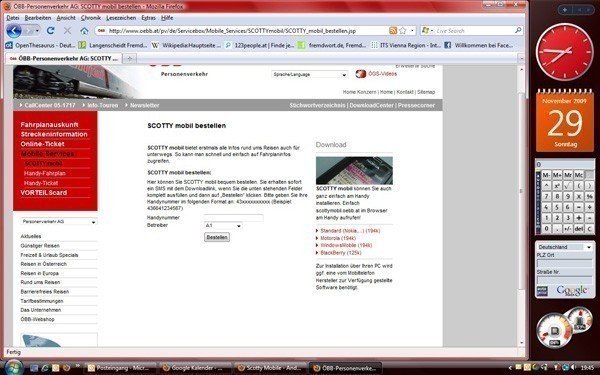The height and width of the screenshot is (375, 600).
Task: Click the RSS feed icon in address bar
Action: [393, 31]
